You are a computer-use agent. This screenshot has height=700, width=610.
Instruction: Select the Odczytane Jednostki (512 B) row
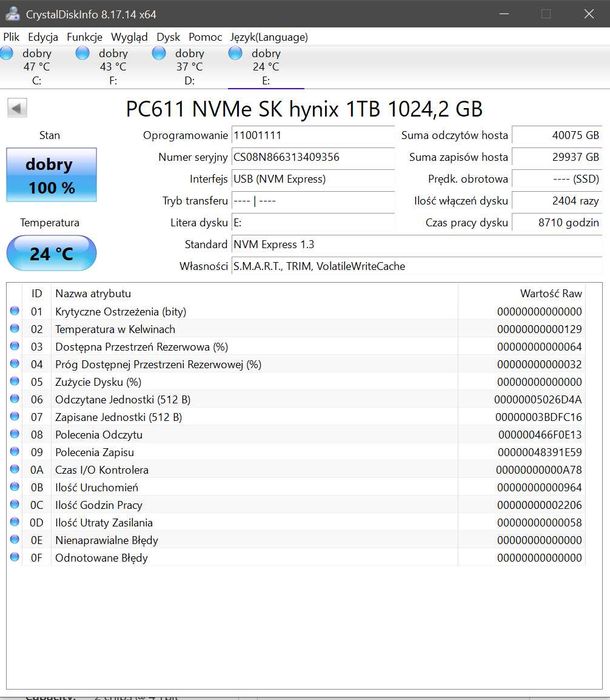(x=296, y=400)
